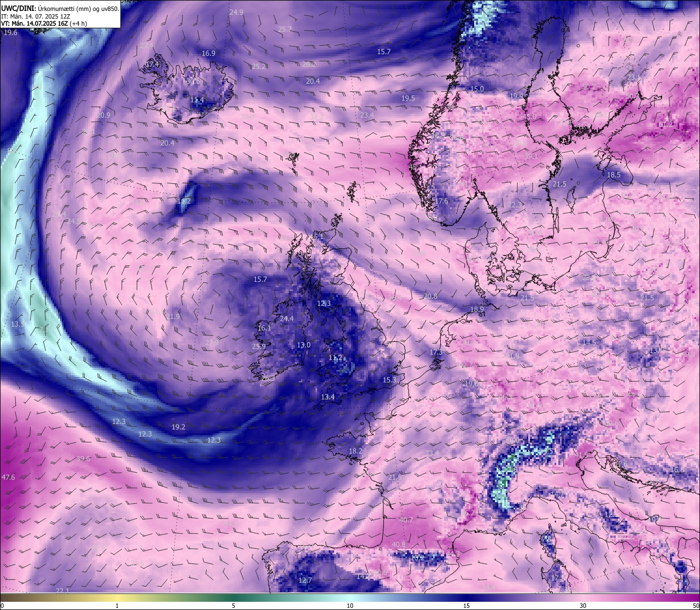Click the 15.3 value over southeast England
Image resolution: width=700 pixels, height=610 pixels.
(x=389, y=380)
